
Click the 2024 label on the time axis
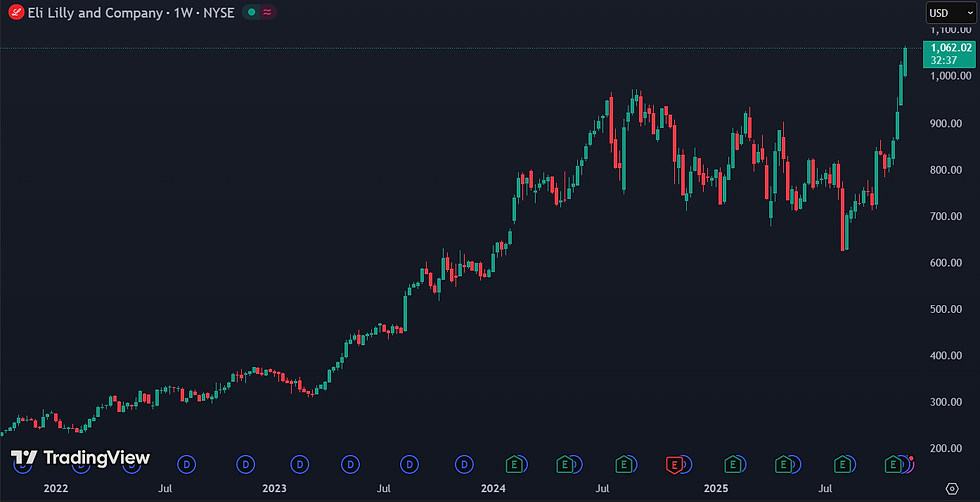tap(494, 488)
